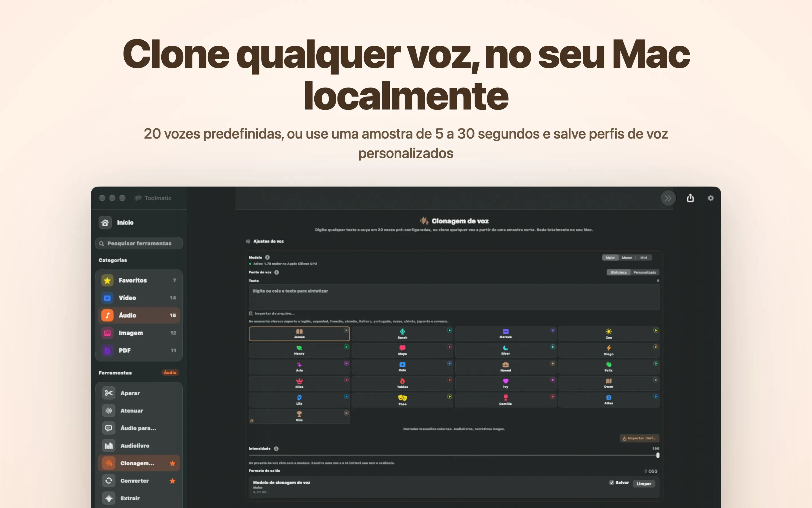This screenshot has height=508, width=812.
Task: Select the Áudio category
Action: click(x=139, y=315)
